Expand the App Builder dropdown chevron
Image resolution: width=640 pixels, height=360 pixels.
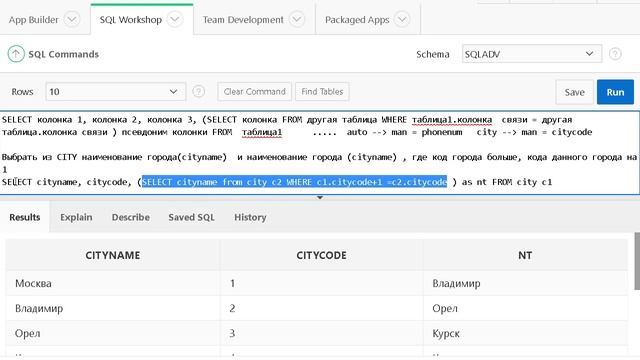(x=72, y=19)
